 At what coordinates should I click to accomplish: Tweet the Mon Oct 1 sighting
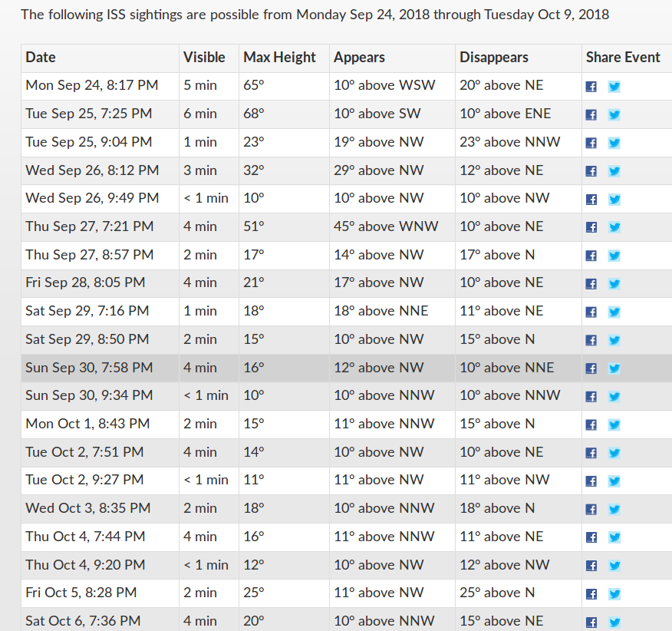tap(614, 425)
